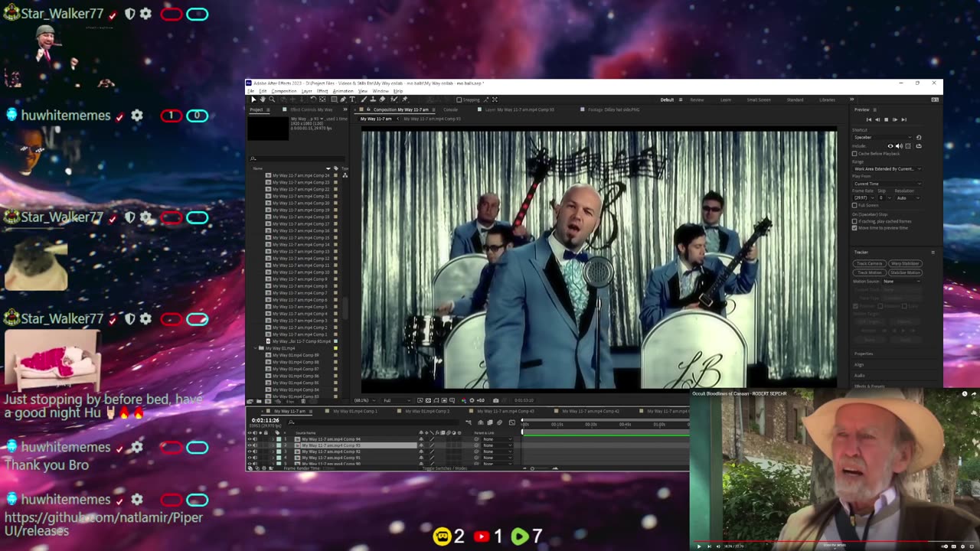Open the composition flowchart icon in Project panel

click(345, 175)
